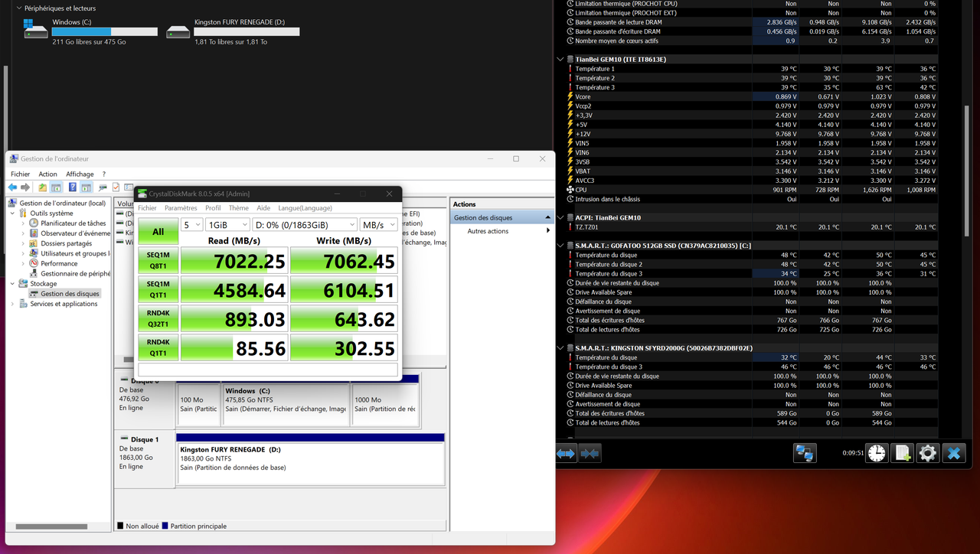Collapse the Outils système tree node
Screen dimensions: 980x554
click(x=13, y=213)
